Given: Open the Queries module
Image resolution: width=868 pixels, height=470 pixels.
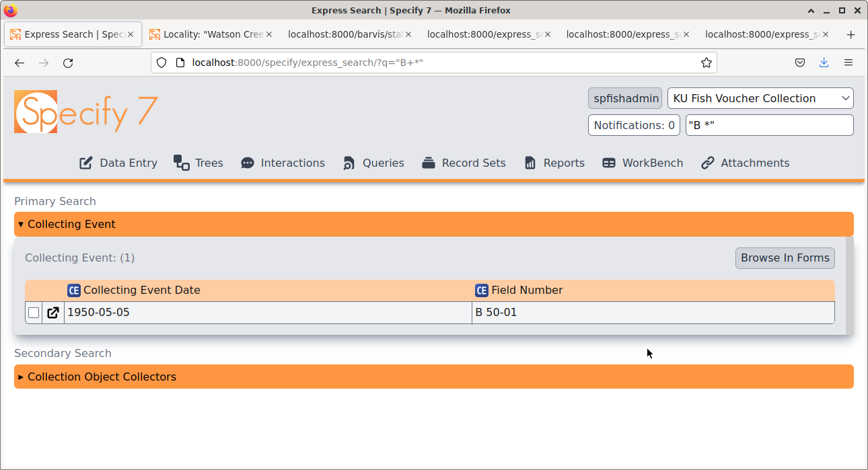Looking at the screenshot, I should click(373, 163).
